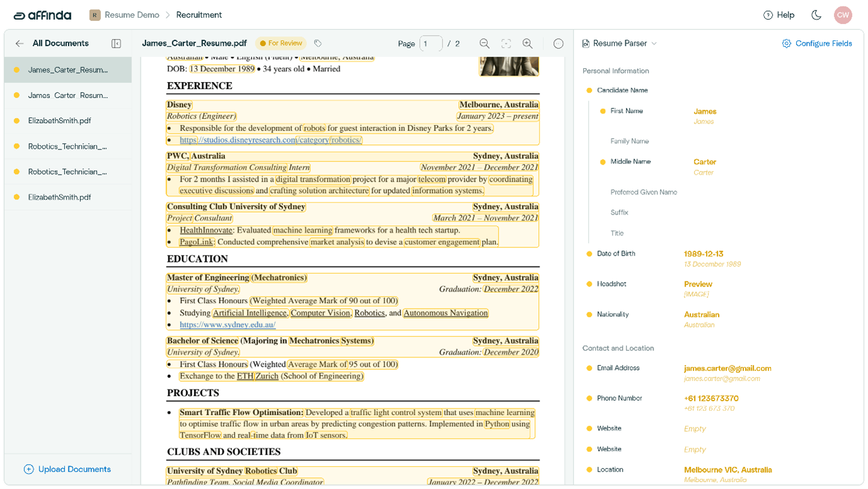Click Configure Fields
868x489 pixels.
tap(817, 44)
